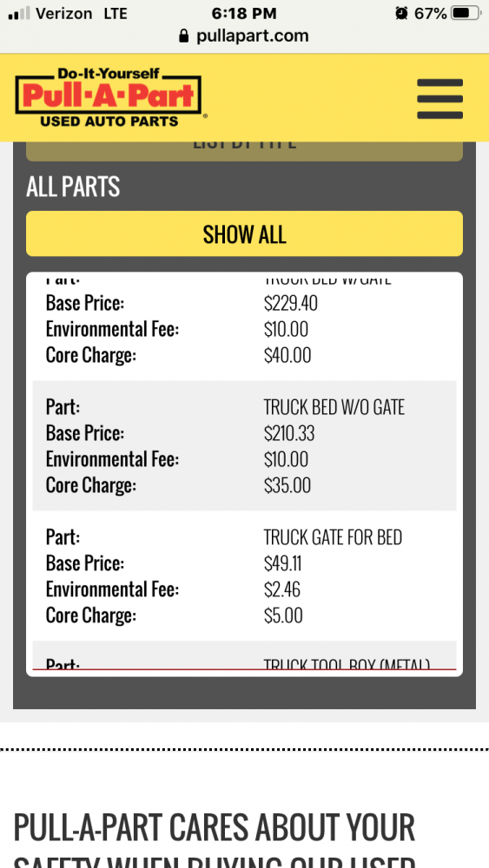Click the $49.11 base price value

click(x=282, y=563)
